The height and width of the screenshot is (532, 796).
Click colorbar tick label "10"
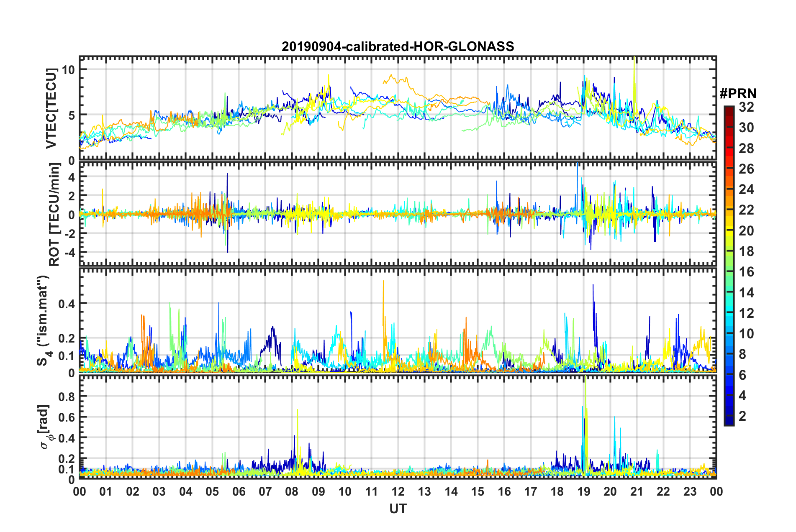[x=746, y=334]
